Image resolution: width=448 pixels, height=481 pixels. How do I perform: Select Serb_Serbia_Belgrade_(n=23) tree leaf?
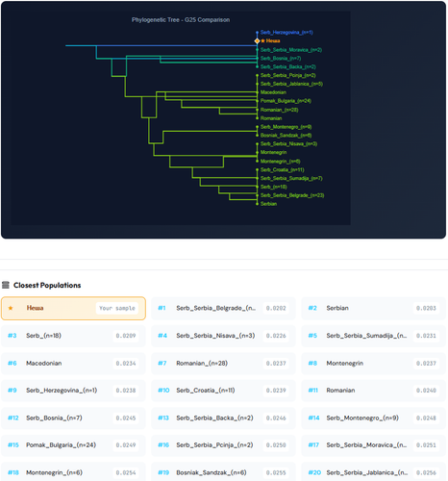292,195
